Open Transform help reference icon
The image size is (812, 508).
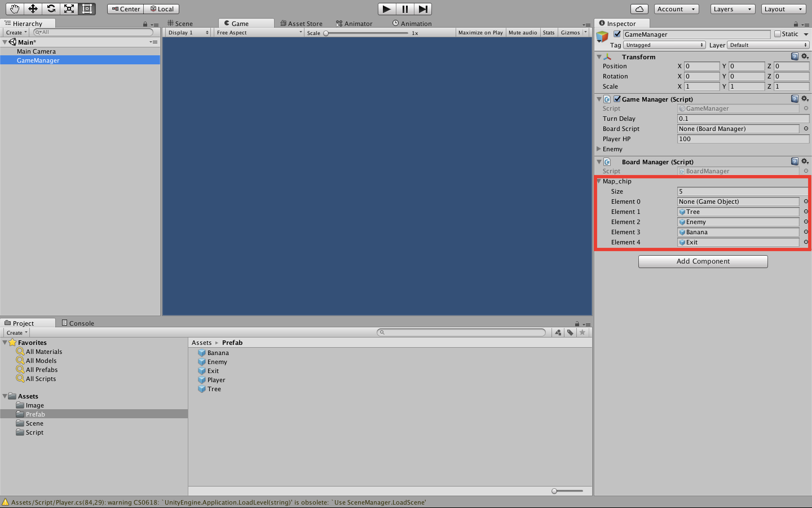[795, 56]
